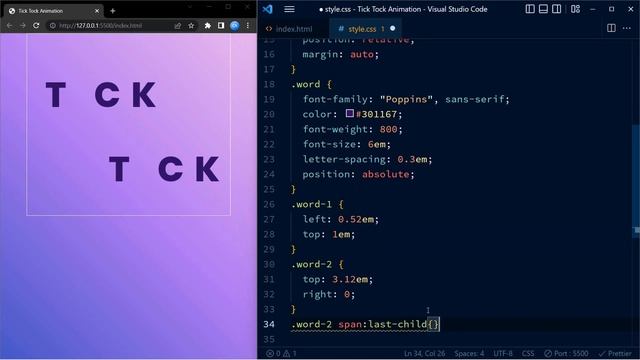Click Prettier status bar item

[x=615, y=353]
